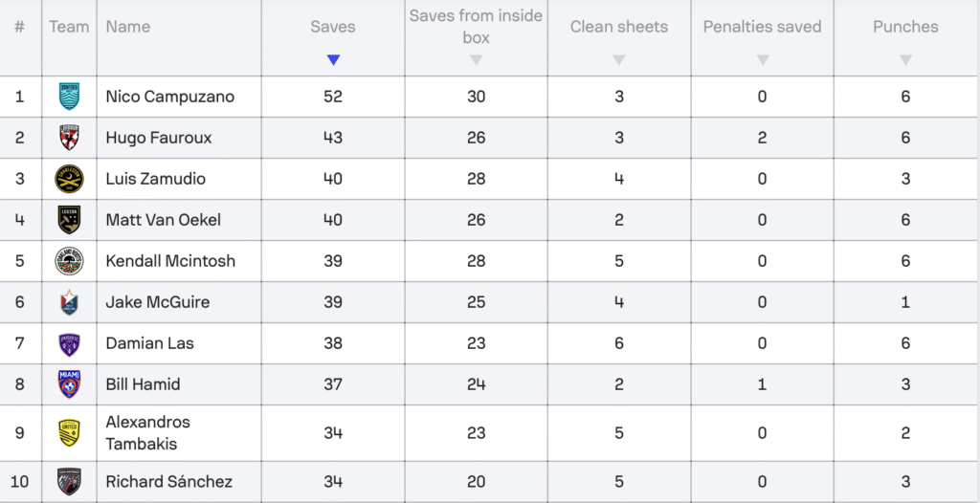Click Damian Las's purple shield logo
Image resolution: width=980 pixels, height=503 pixels.
pyautogui.click(x=69, y=343)
